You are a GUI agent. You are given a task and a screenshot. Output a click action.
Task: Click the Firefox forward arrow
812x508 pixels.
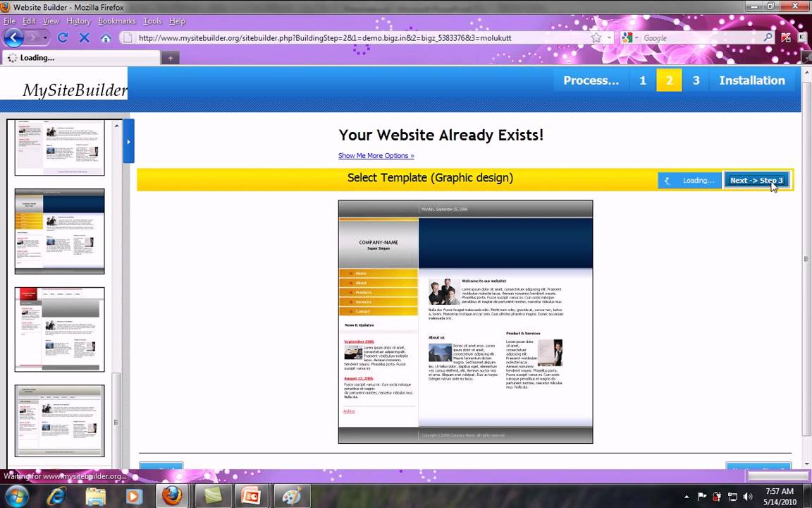coord(32,37)
